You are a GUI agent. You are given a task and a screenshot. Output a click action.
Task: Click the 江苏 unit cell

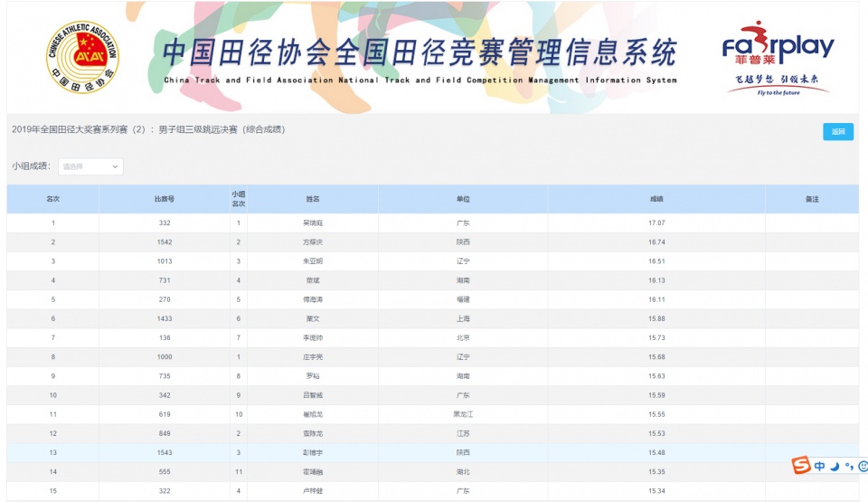pyautogui.click(x=463, y=433)
